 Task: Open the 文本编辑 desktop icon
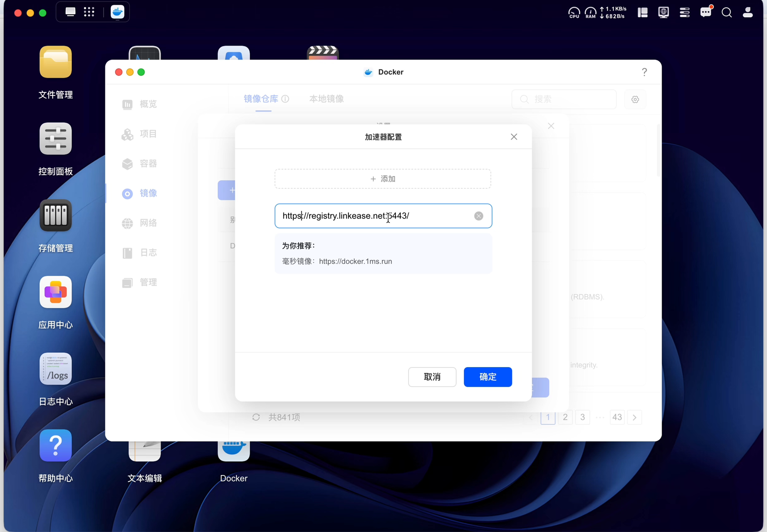pos(145,451)
